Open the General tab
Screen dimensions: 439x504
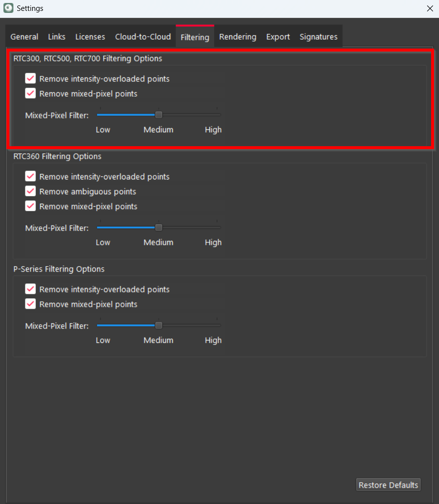(24, 37)
